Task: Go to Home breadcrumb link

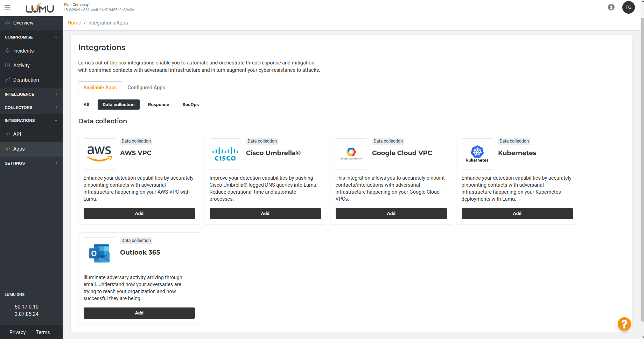Action: [74, 23]
